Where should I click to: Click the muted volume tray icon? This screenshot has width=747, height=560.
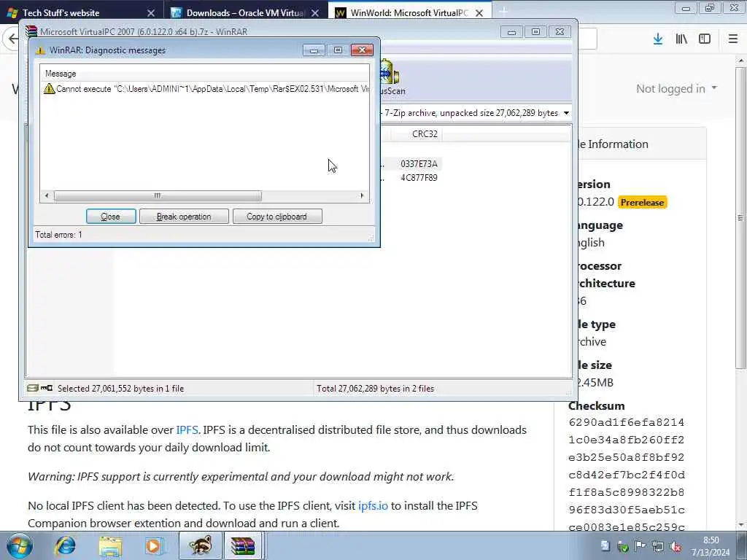pyautogui.click(x=676, y=546)
